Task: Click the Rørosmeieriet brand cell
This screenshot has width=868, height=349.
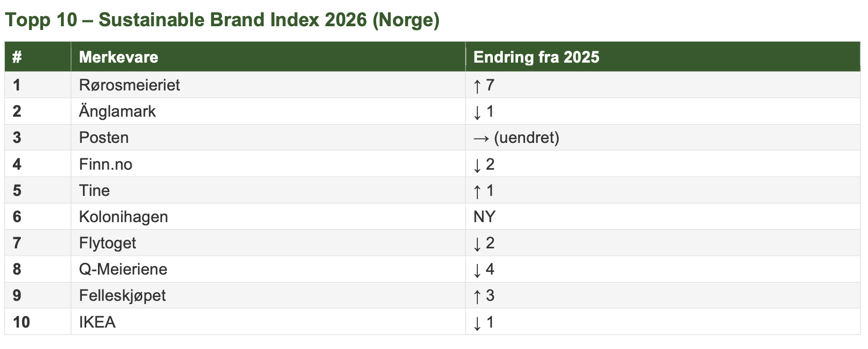Action: pos(129,85)
